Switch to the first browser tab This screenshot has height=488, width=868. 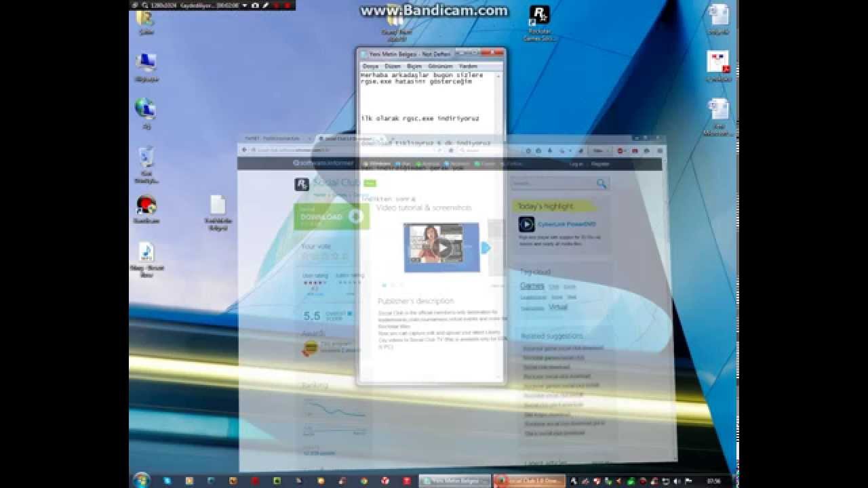click(275, 138)
